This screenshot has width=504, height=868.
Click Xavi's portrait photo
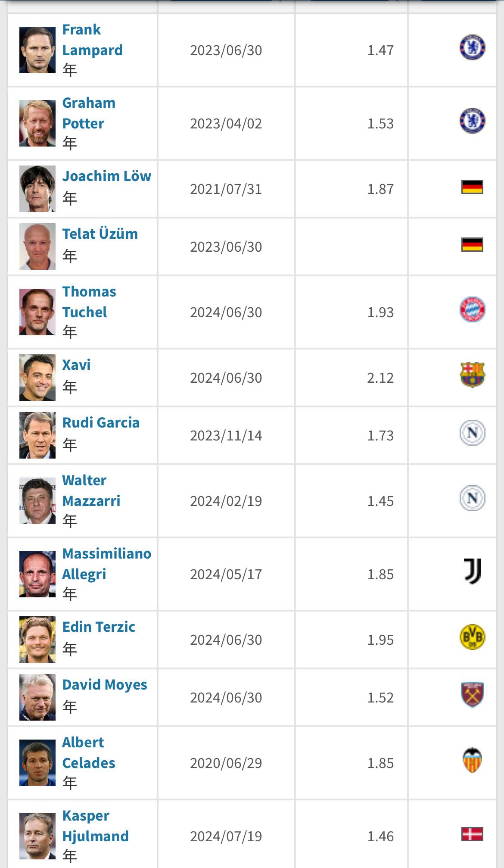click(x=37, y=378)
